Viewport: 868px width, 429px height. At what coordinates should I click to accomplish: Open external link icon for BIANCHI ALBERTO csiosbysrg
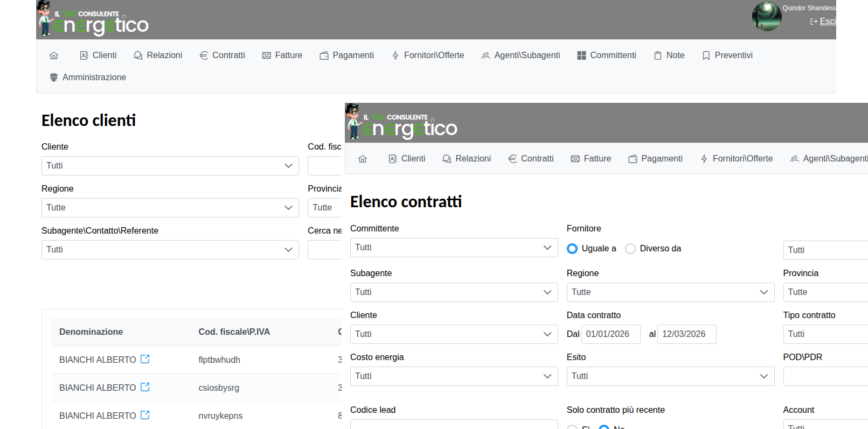145,387
